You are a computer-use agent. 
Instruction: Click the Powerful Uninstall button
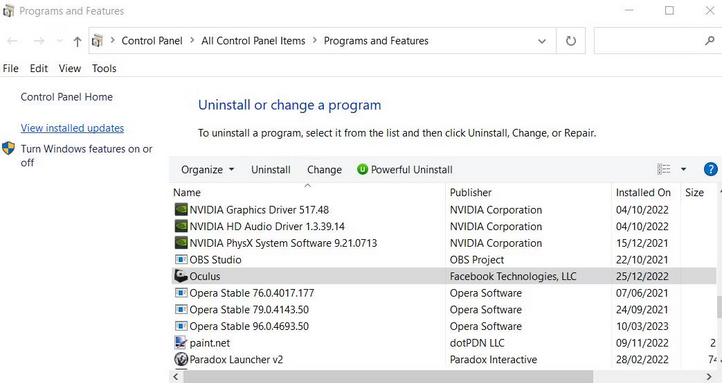[405, 170]
